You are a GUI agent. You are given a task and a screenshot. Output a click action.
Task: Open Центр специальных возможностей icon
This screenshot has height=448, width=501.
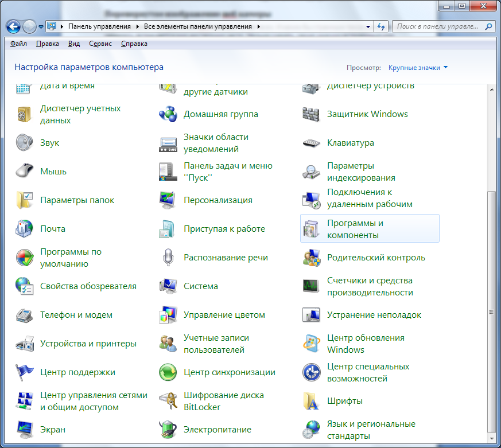click(x=311, y=372)
